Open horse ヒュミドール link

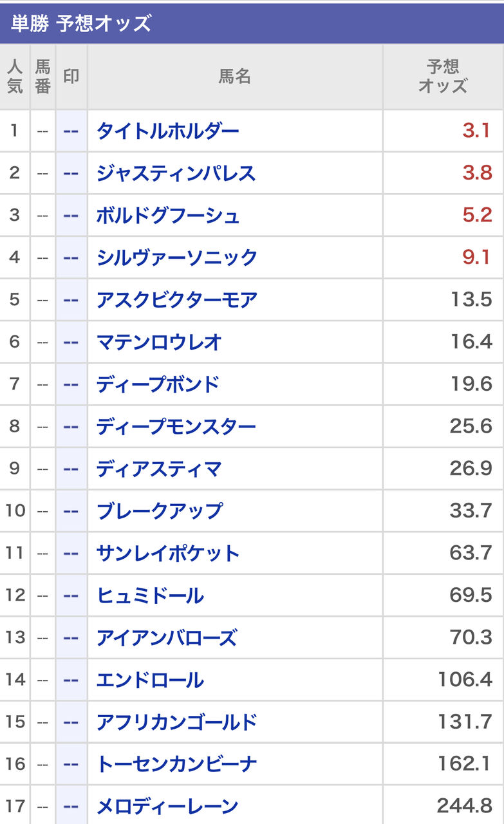(x=150, y=594)
